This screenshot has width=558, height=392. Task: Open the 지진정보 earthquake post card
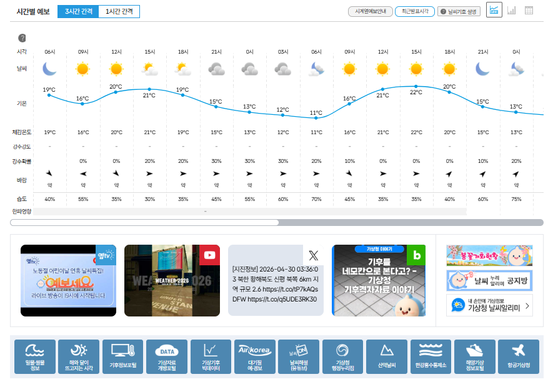coord(276,280)
